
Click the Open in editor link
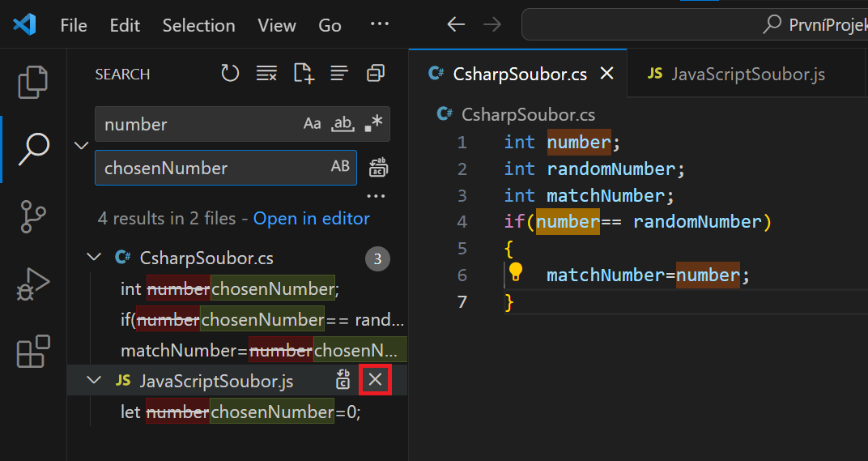point(311,218)
